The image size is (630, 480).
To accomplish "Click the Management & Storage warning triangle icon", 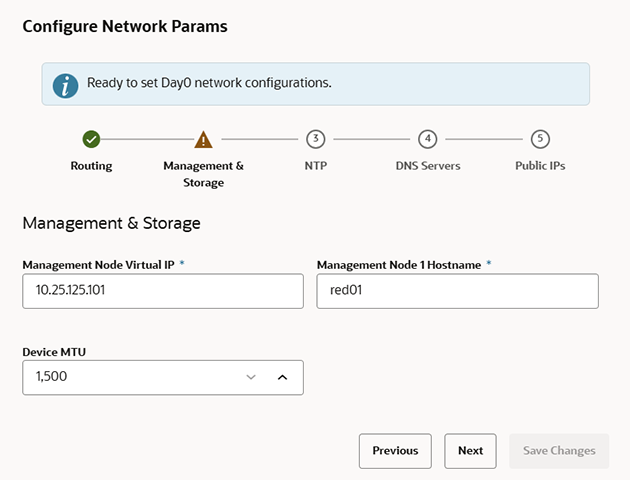I will [x=203, y=139].
